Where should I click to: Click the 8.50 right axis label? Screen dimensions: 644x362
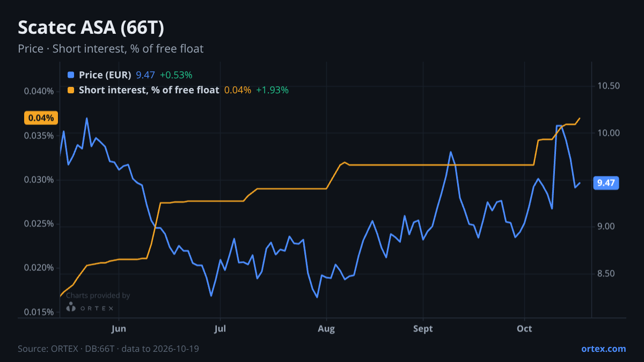[x=605, y=274]
